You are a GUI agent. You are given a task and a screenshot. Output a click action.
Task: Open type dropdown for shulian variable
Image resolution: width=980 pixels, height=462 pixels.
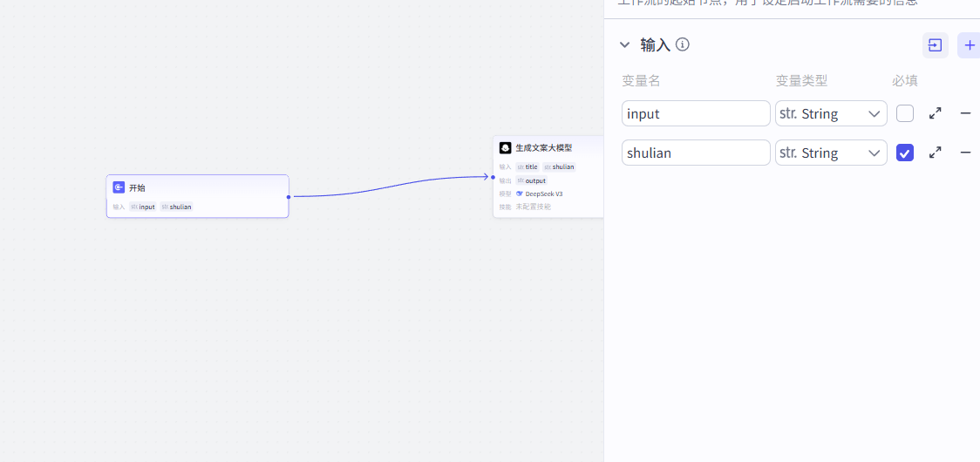[831, 153]
